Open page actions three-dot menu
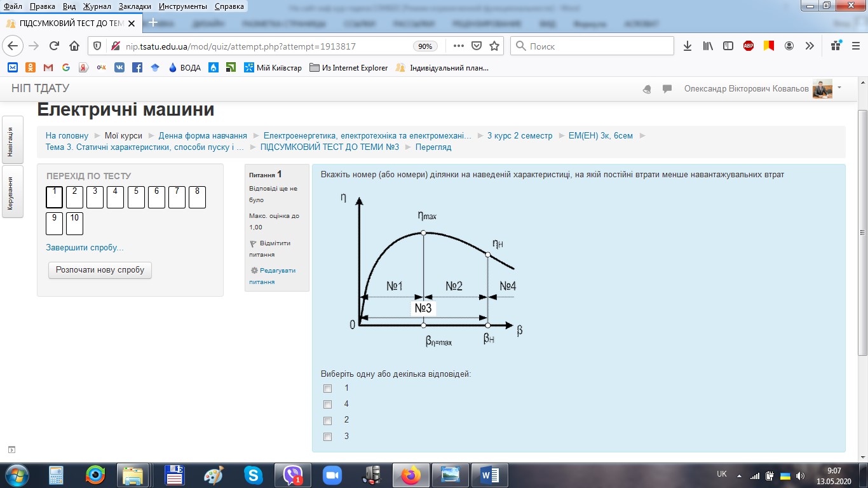Screen dimensions: 868x488 (x=459, y=46)
